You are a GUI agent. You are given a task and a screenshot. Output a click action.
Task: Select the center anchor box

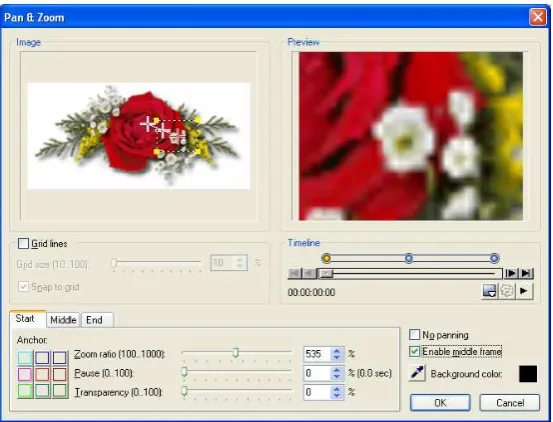point(42,374)
